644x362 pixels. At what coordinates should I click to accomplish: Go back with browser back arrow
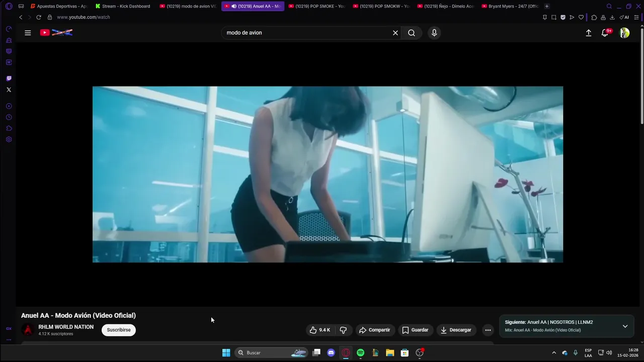coord(21,17)
